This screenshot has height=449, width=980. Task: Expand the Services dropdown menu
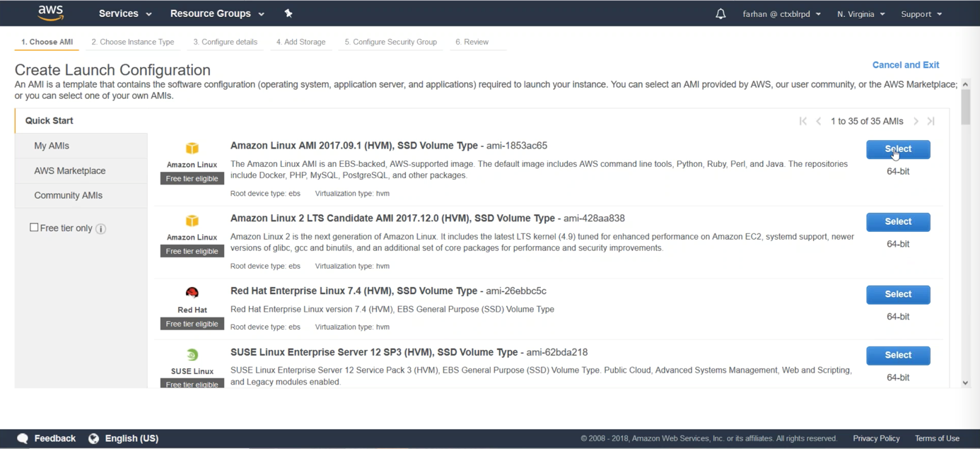pyautogui.click(x=125, y=13)
